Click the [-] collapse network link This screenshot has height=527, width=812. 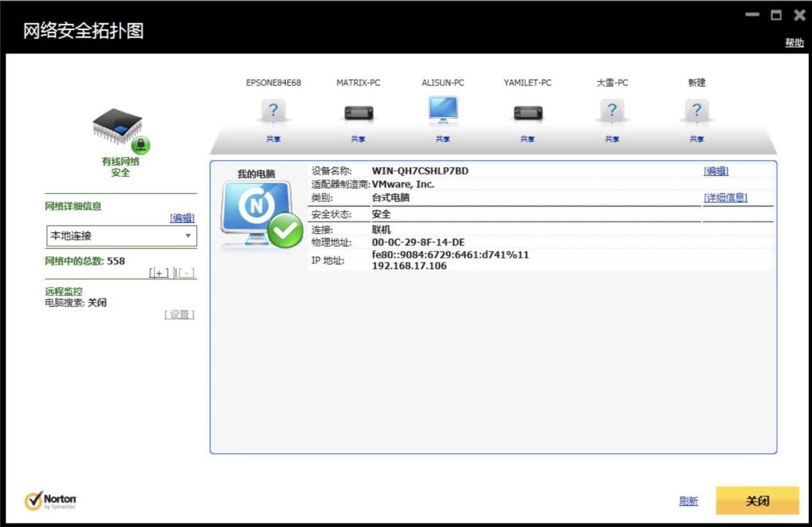(186, 273)
